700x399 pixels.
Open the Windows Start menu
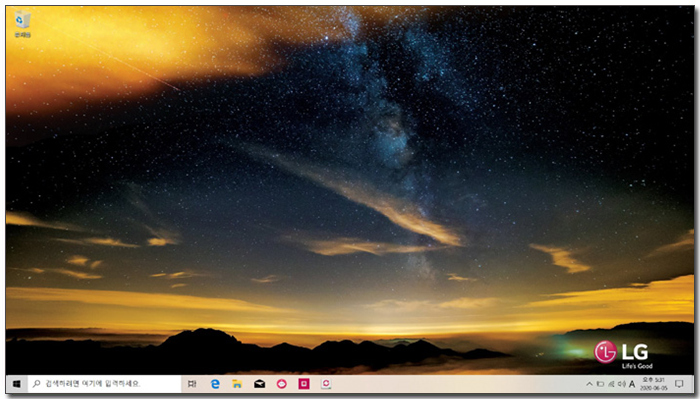point(17,384)
